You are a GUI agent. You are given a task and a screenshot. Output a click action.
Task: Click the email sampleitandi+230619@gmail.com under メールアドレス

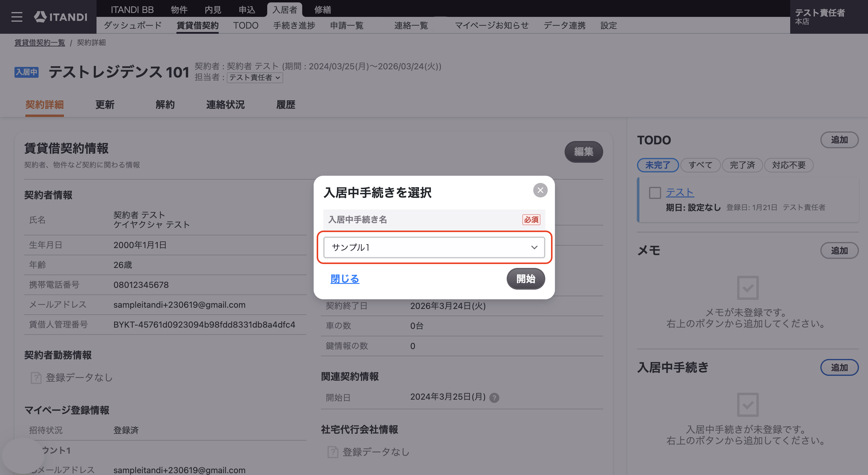[179, 305]
